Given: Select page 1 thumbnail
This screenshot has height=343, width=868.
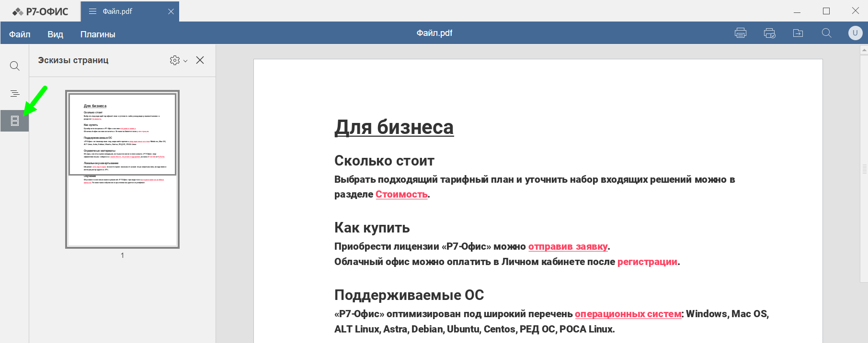Looking at the screenshot, I should point(122,169).
